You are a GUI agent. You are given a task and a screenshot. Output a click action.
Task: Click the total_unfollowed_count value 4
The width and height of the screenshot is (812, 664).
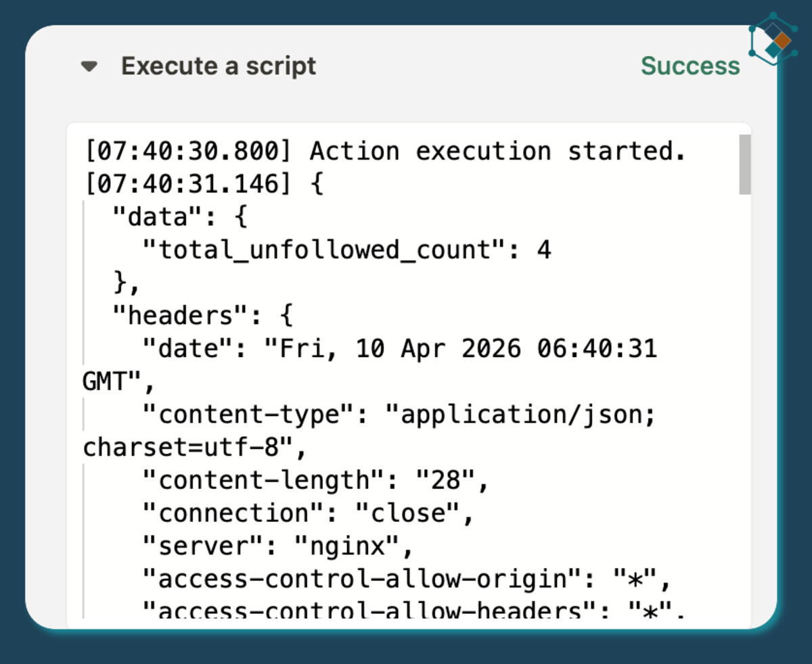[544, 250]
